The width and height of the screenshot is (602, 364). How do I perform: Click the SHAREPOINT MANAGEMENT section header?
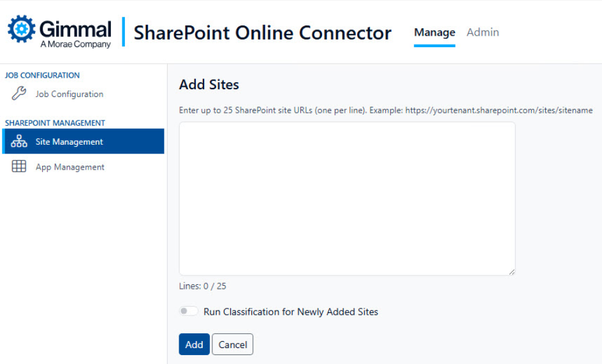tap(55, 123)
